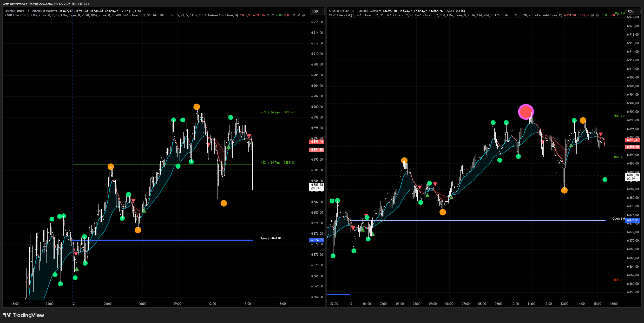Screen dimensions: 644x323
Task: Open the USD currency selector on left chart
Action: click(x=317, y=11)
